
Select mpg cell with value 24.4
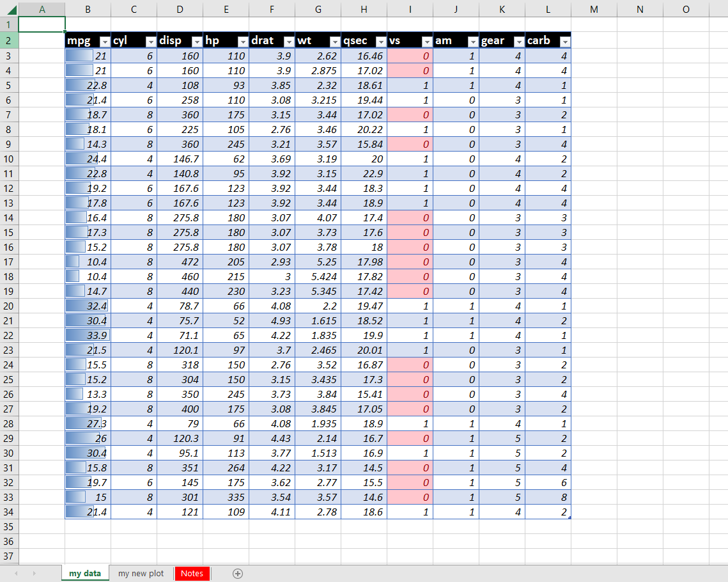pos(88,159)
